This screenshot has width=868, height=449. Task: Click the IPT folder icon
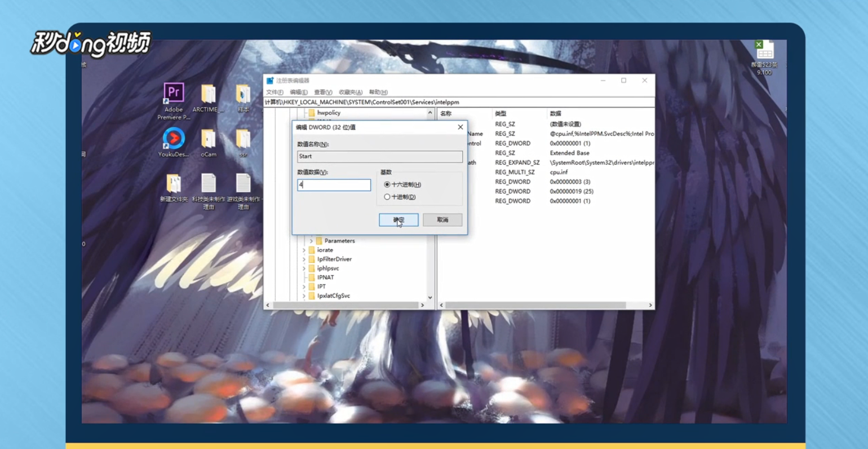312,287
